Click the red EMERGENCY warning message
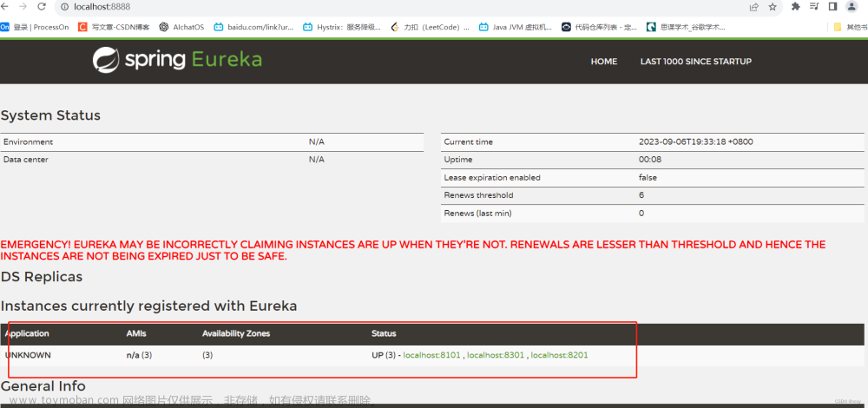 413,250
